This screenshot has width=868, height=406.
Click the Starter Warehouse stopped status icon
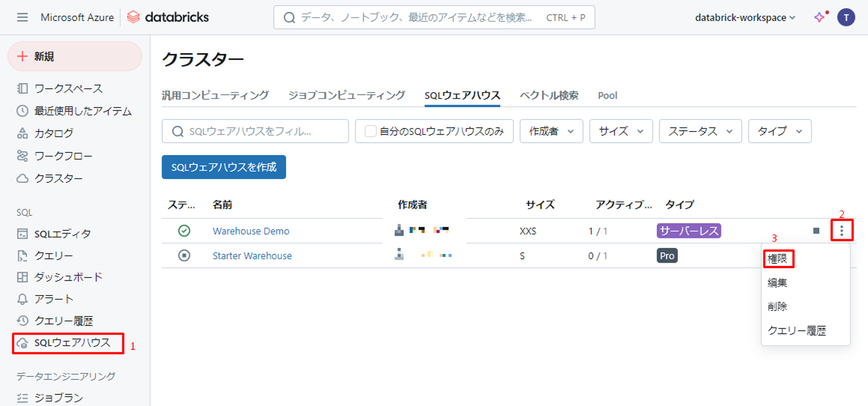[x=184, y=256]
